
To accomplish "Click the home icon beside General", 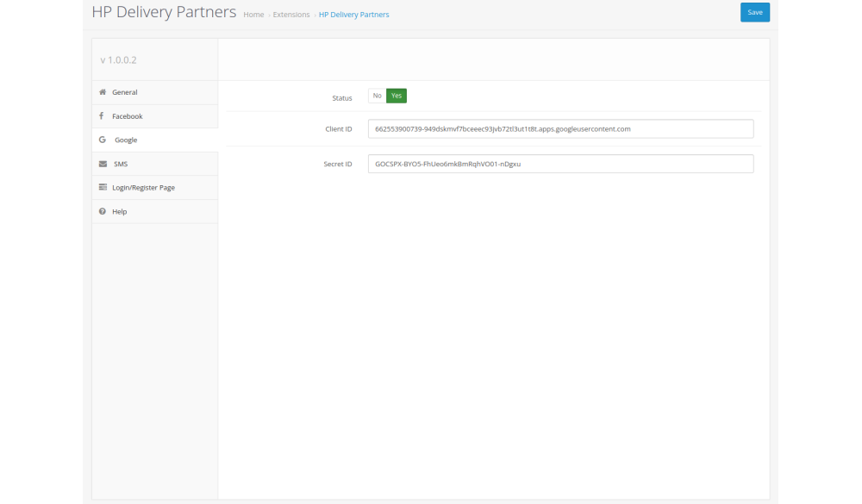I will tap(103, 92).
